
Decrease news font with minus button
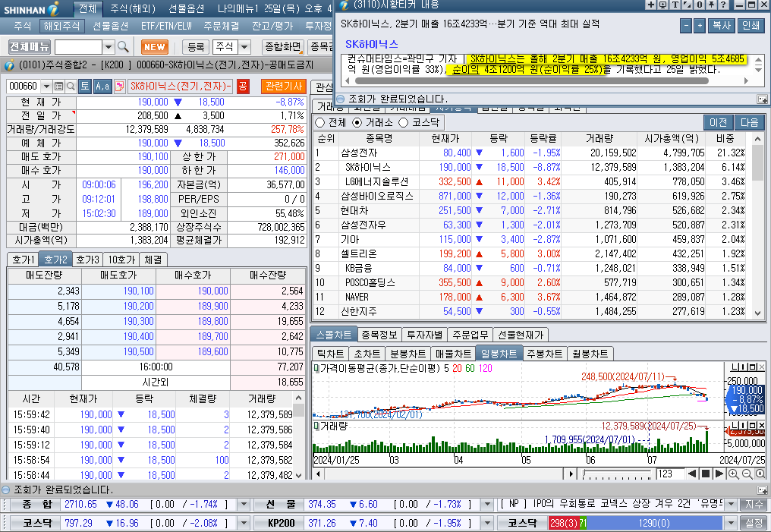tap(686, 26)
